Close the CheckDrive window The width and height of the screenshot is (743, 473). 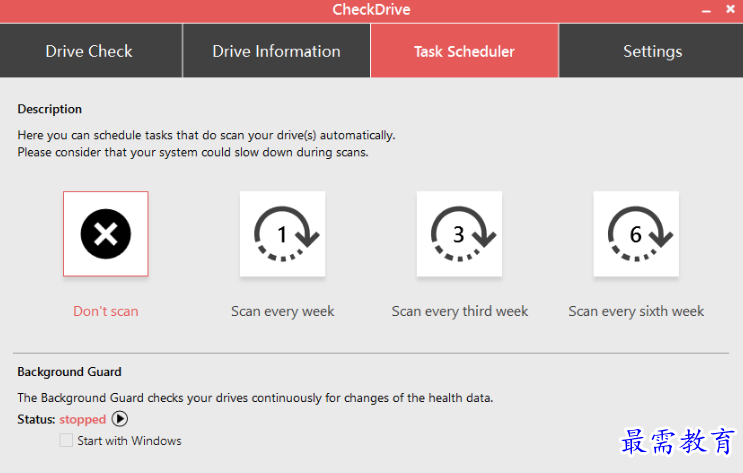point(730,9)
